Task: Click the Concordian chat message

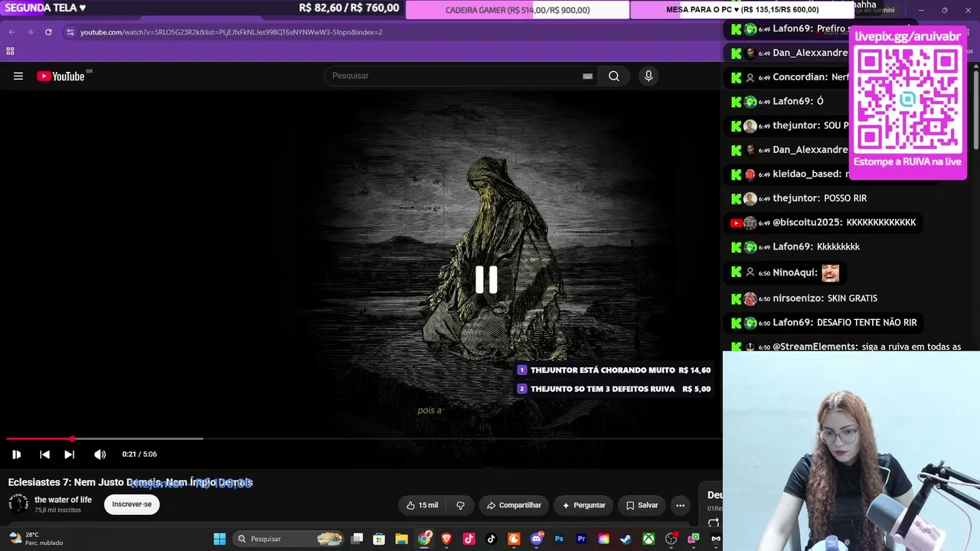Action: pyautogui.click(x=789, y=77)
